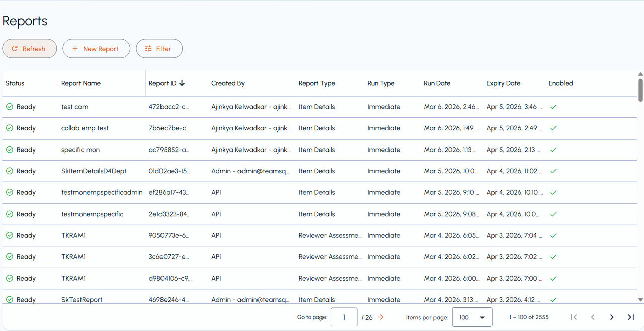Select the 'collab emp test' report name
This screenshot has width=644, height=331.
tap(85, 128)
